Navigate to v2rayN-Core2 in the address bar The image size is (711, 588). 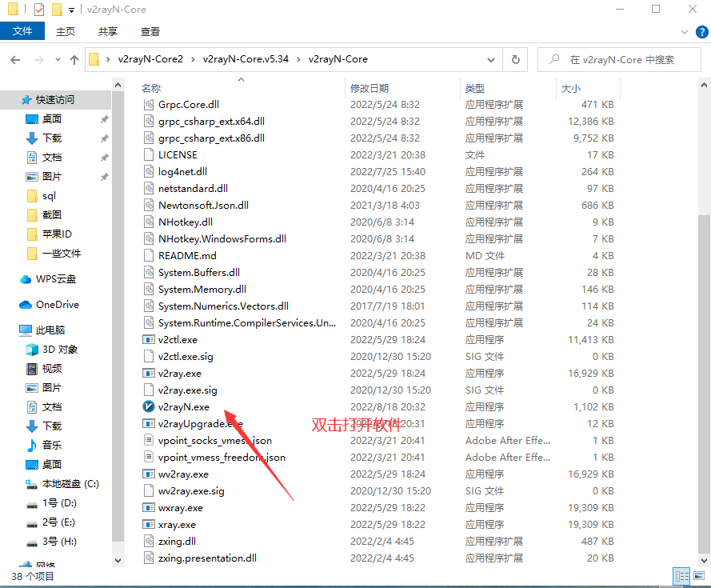tap(150, 59)
